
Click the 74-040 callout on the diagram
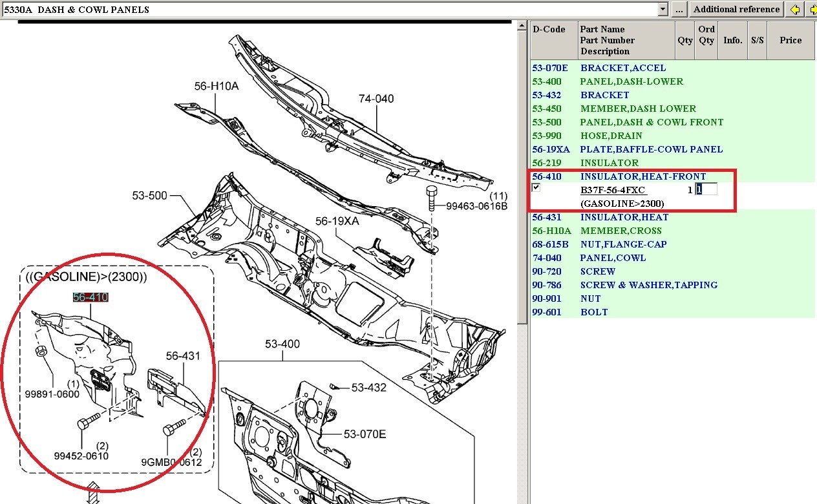(376, 99)
